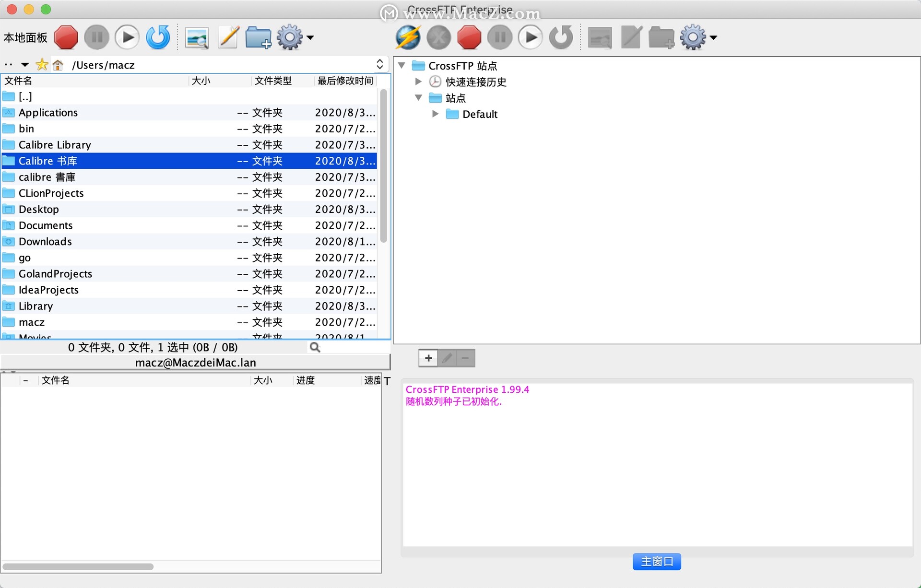The image size is (921, 588).
Task: Open the local image preview icon
Action: pyautogui.click(x=197, y=38)
